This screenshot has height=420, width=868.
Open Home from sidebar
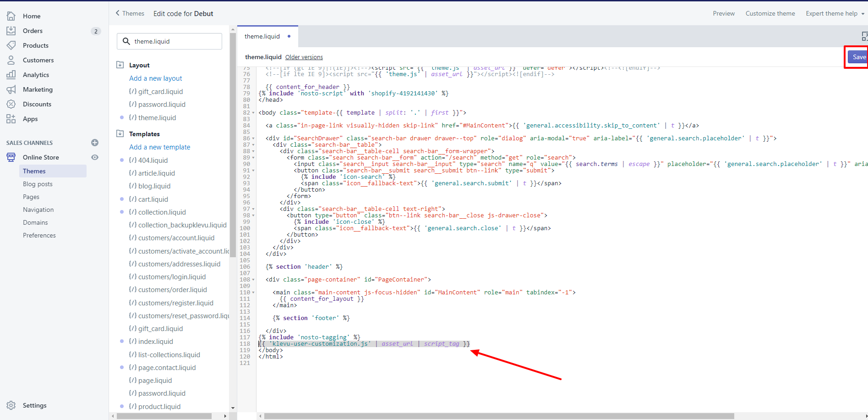point(32,16)
